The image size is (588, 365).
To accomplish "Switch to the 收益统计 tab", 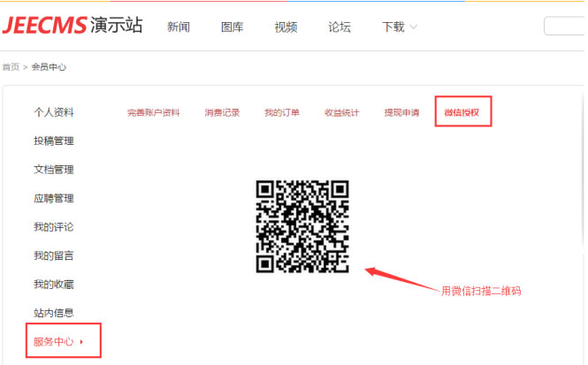I will [x=341, y=112].
